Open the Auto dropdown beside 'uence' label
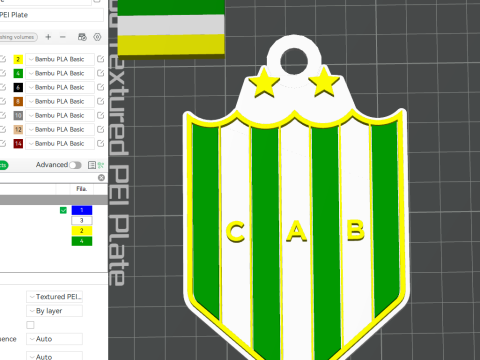 coord(54,339)
